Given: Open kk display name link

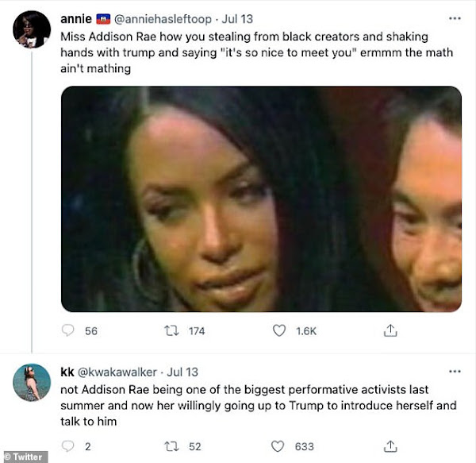Looking at the screenshot, I should [67, 372].
